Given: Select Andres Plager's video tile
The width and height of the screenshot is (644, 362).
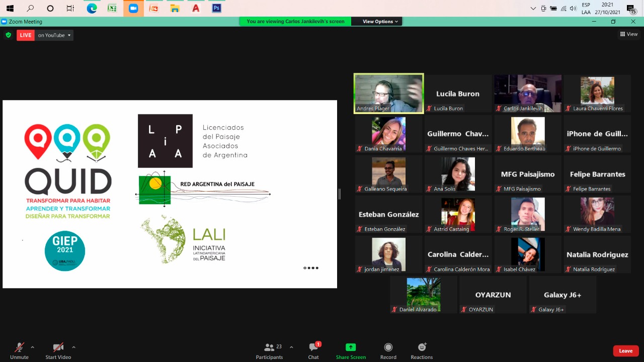Looking at the screenshot, I should pos(389,94).
